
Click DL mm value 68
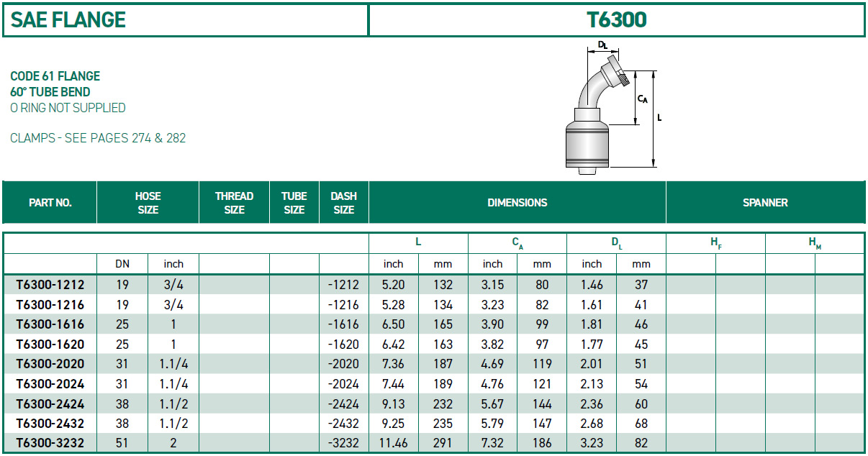tap(641, 424)
